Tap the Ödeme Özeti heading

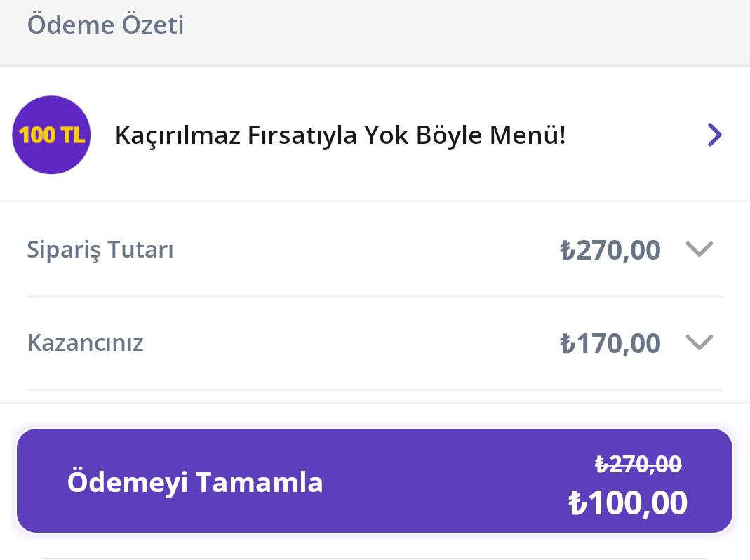tap(105, 25)
